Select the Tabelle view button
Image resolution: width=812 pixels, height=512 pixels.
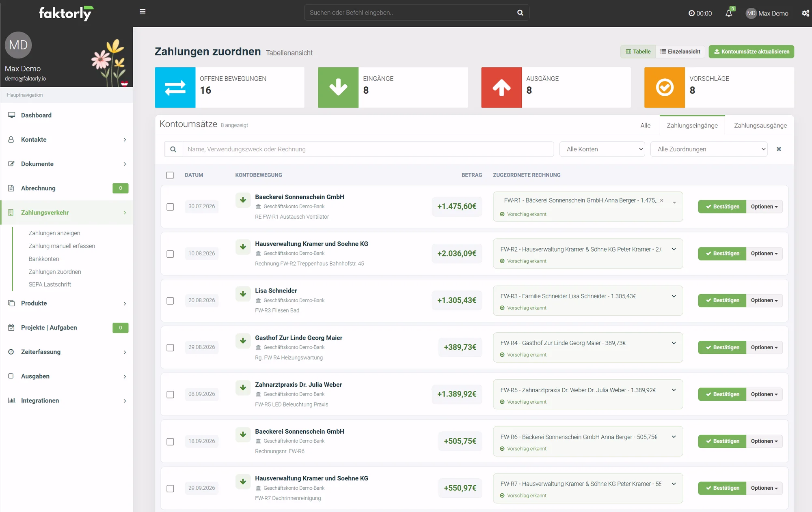(x=638, y=52)
